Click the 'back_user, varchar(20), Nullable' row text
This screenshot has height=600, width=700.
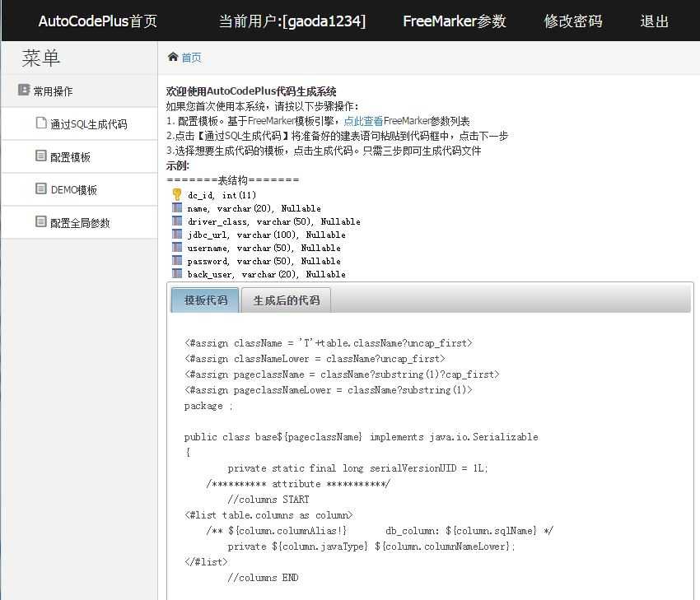(x=267, y=274)
